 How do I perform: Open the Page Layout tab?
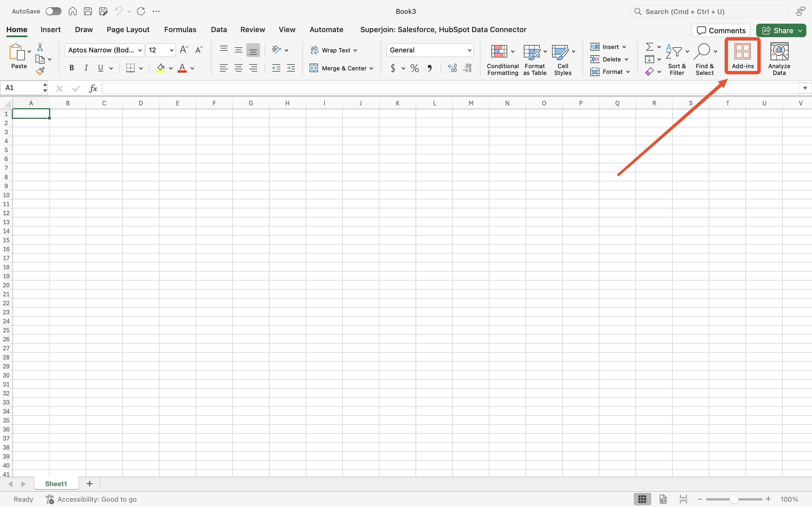pos(128,30)
